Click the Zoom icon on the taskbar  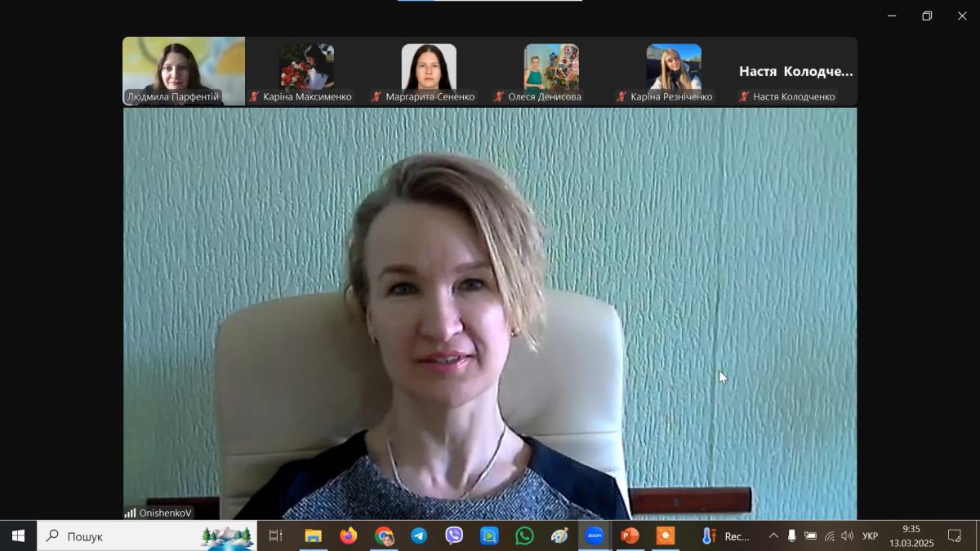click(595, 536)
